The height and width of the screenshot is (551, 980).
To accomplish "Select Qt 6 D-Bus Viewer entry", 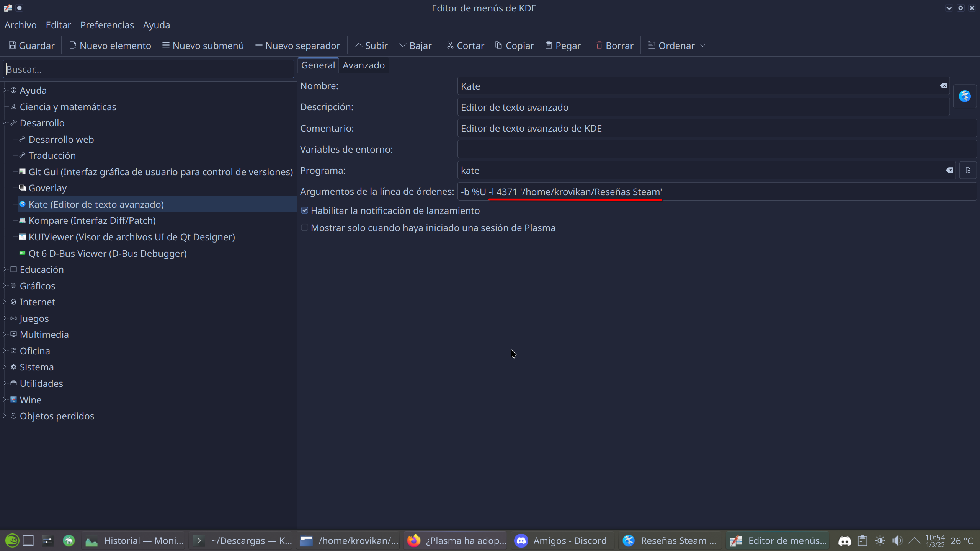I will coord(108,253).
